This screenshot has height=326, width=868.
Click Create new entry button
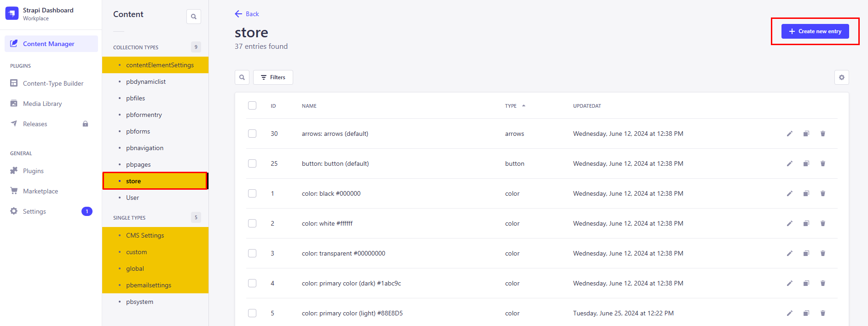pyautogui.click(x=815, y=31)
